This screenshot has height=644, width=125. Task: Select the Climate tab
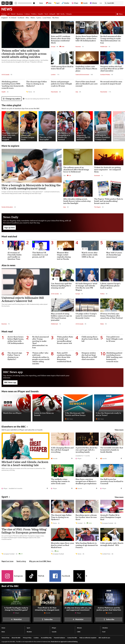69,14
